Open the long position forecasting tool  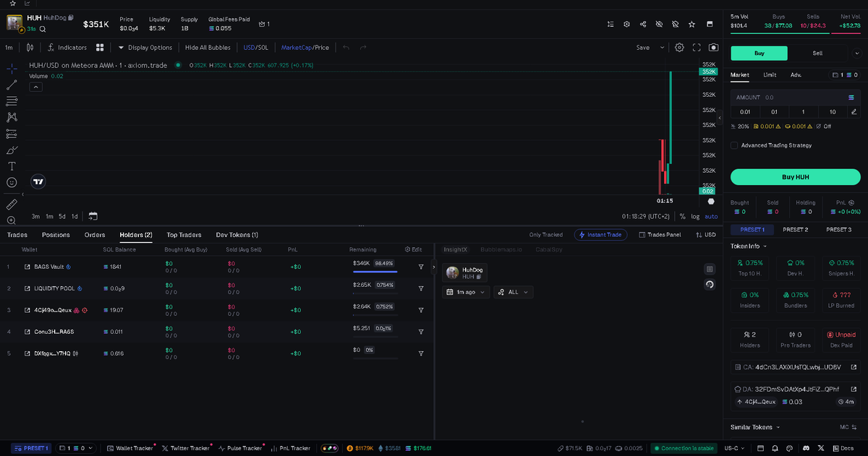tap(12, 134)
